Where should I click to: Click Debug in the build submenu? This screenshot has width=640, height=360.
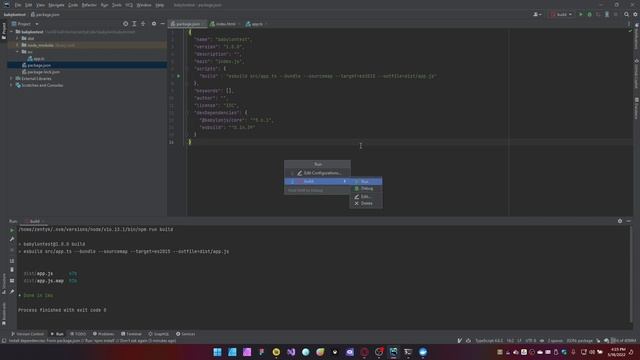tap(366, 189)
